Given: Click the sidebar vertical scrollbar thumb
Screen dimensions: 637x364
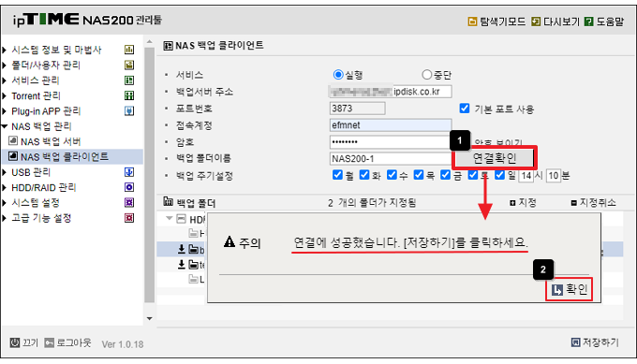Looking at the screenshot, I should [150, 175].
